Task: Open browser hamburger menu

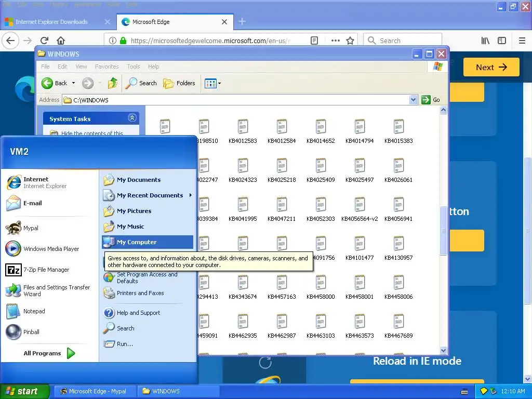Action: (x=522, y=41)
